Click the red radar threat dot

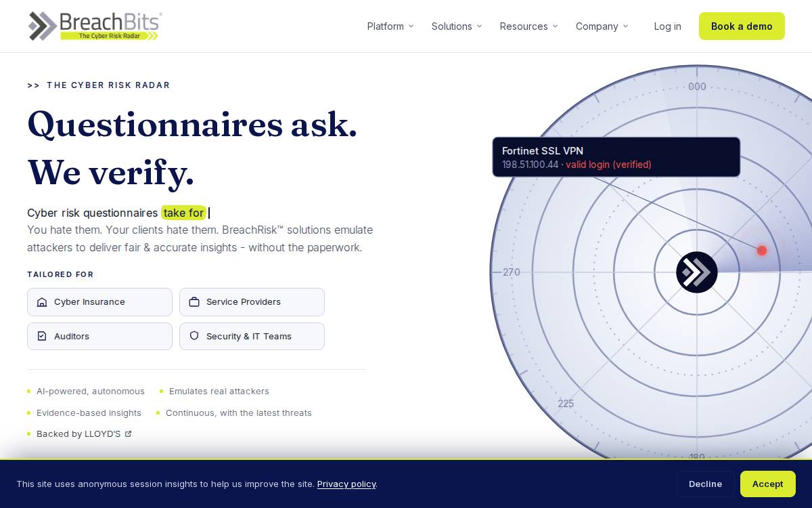pos(761,251)
